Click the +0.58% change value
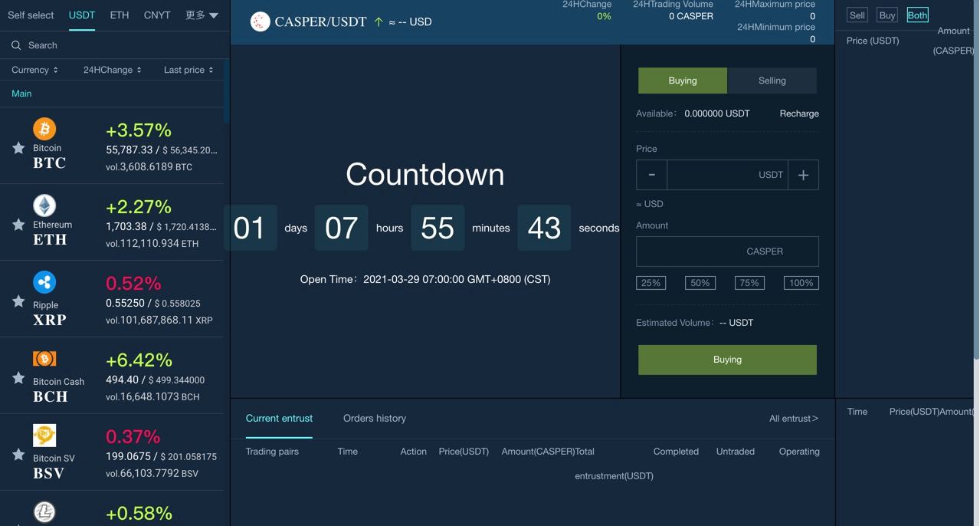Image resolution: width=980 pixels, height=526 pixels. pyautogui.click(x=139, y=513)
